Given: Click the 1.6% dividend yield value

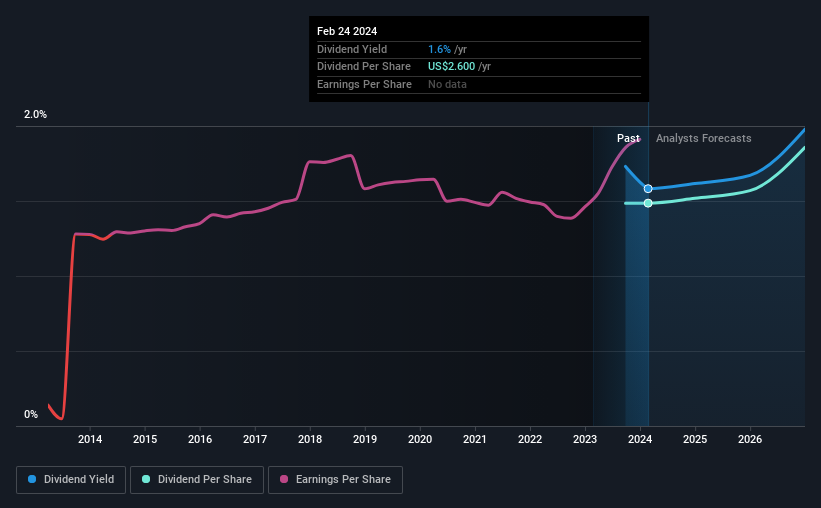Looking at the screenshot, I should tap(439, 49).
